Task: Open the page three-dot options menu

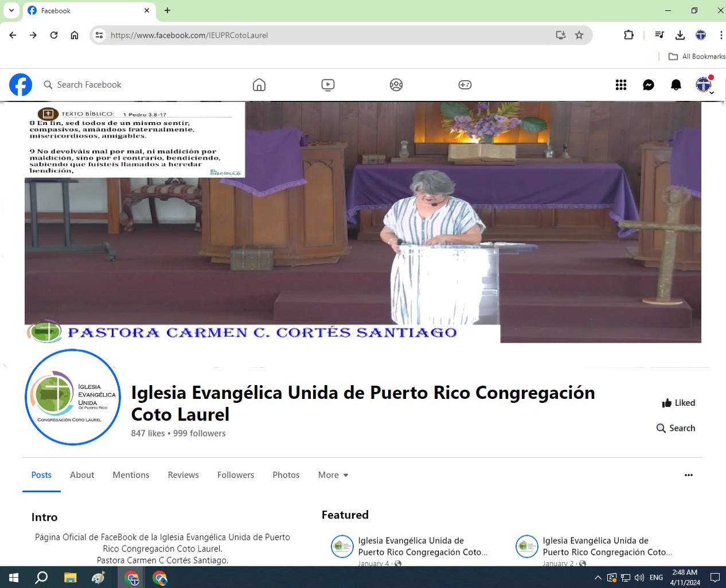Action: tap(689, 475)
